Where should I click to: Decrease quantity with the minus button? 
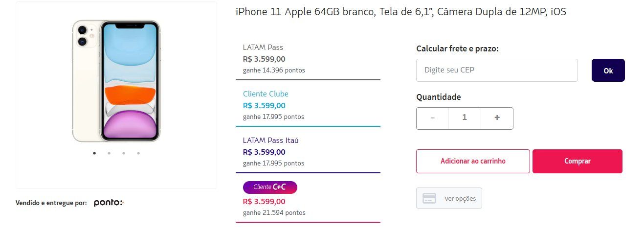(432, 118)
